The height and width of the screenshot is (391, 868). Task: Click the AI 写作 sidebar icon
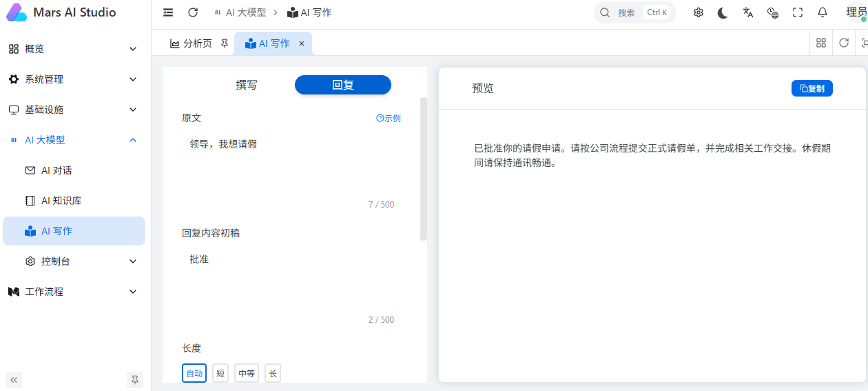tap(30, 231)
